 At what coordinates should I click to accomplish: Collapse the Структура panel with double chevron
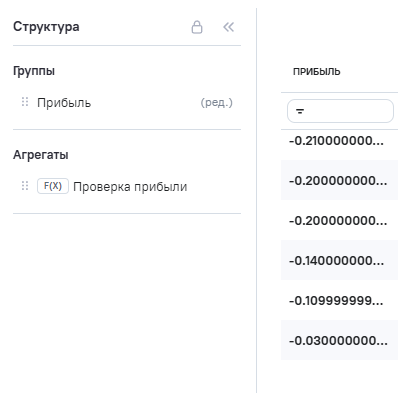(229, 27)
